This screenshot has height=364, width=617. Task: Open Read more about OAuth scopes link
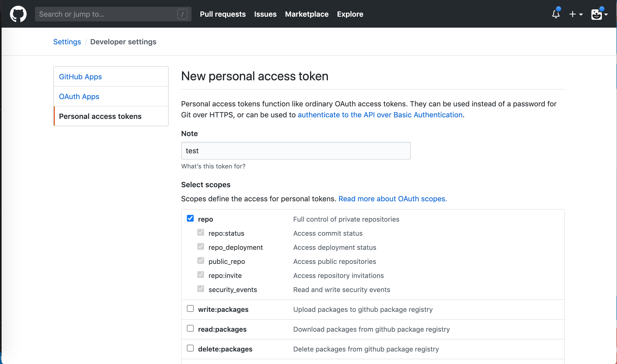point(393,199)
